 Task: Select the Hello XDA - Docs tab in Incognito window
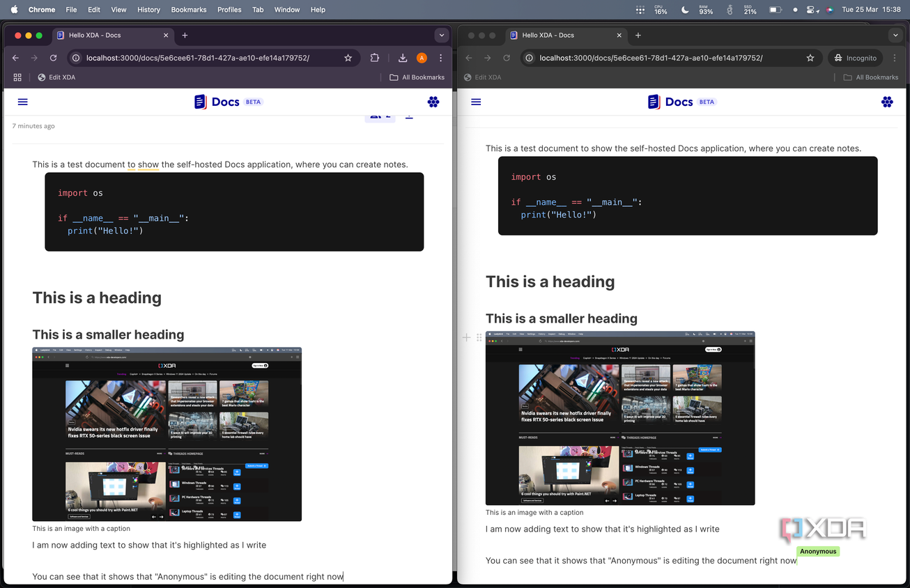coord(565,36)
